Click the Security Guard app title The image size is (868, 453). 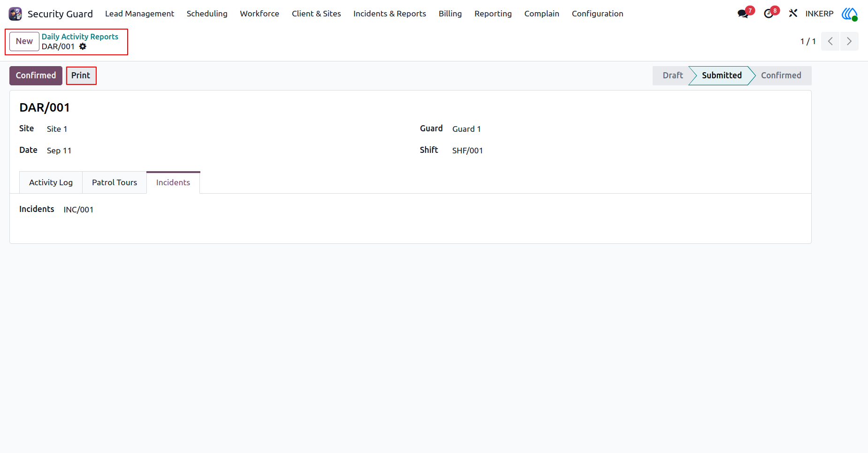pyautogui.click(x=60, y=14)
